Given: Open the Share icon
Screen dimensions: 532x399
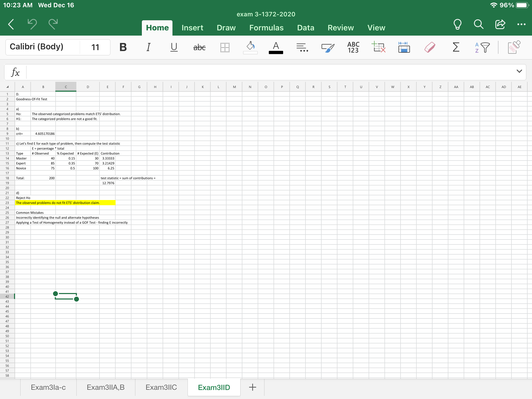Looking at the screenshot, I should 500,24.
